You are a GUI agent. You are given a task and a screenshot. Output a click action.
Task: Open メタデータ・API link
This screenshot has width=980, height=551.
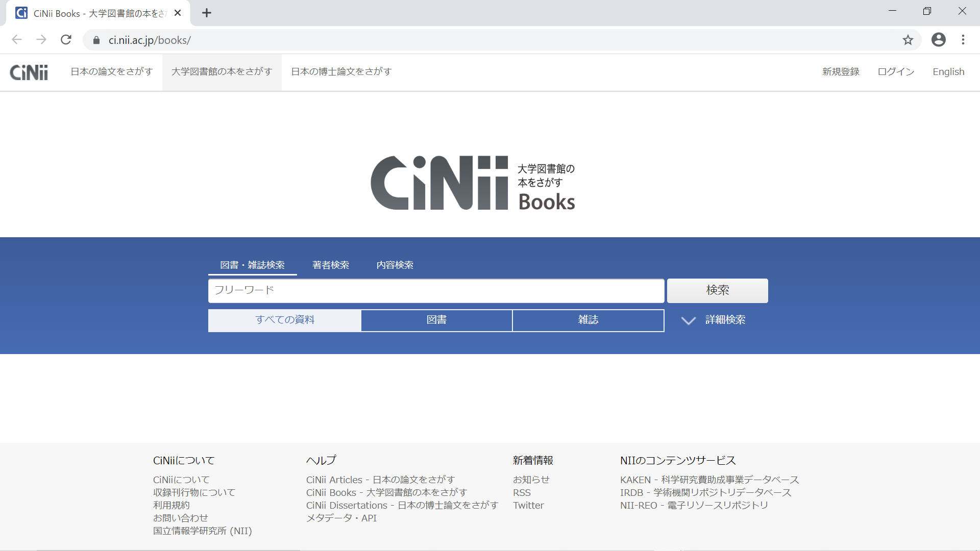341,518
